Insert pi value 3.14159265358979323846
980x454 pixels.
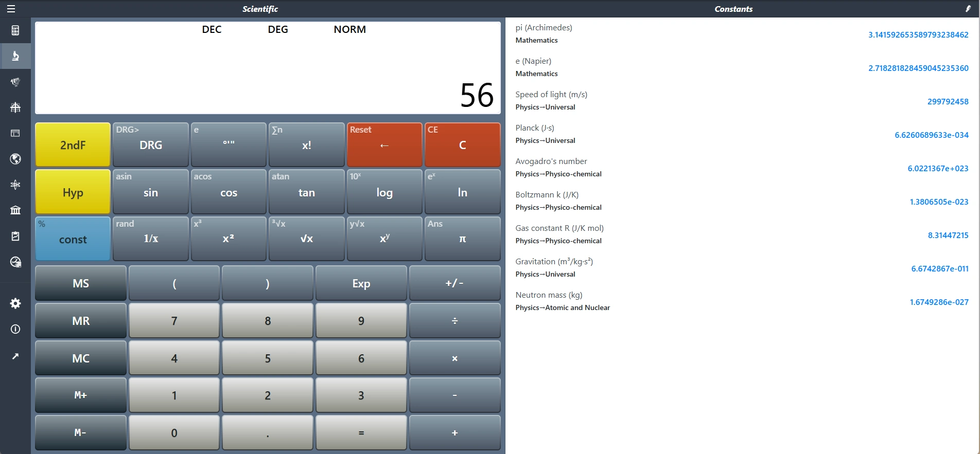pos(918,34)
